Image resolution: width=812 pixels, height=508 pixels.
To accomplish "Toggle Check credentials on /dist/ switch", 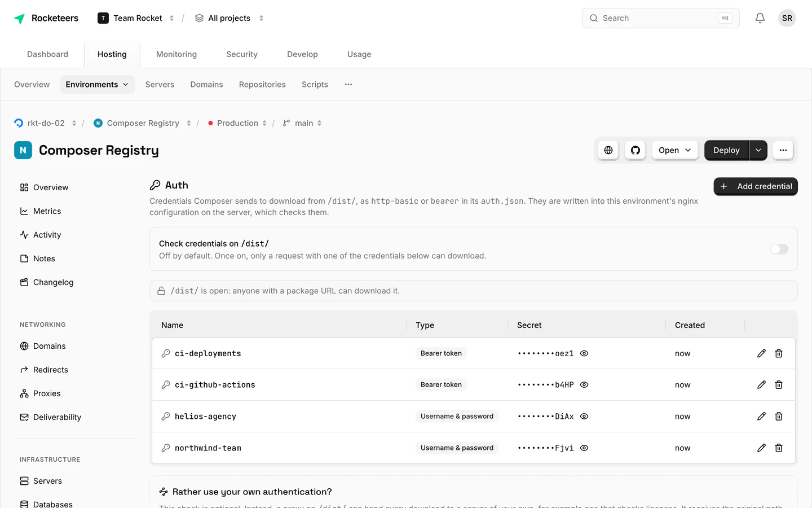I will click(x=779, y=249).
